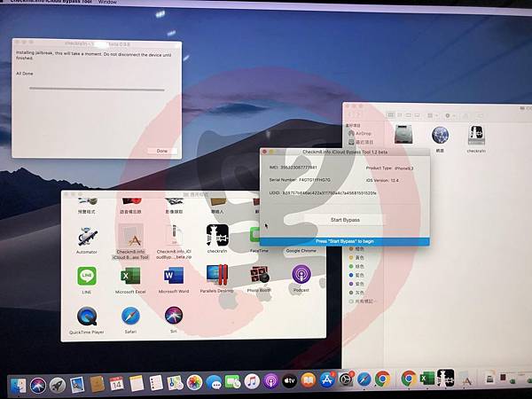
Task: Open Books from the Dock
Action: (308, 380)
